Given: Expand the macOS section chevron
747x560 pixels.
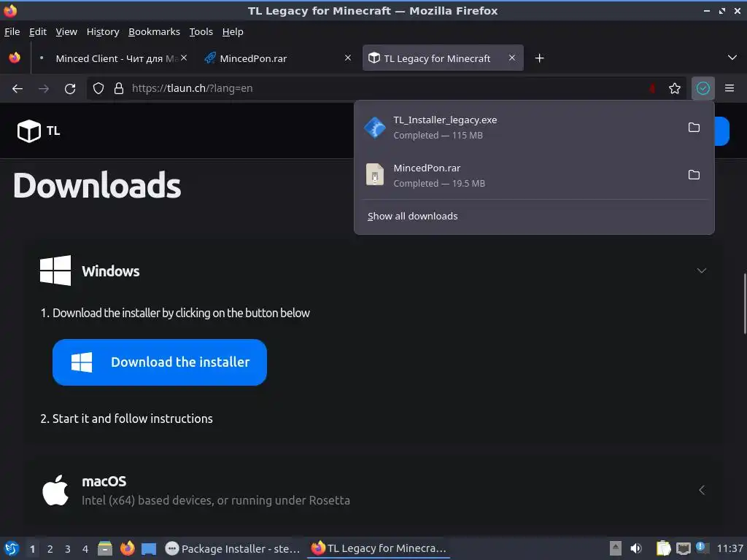Looking at the screenshot, I should coord(701,490).
